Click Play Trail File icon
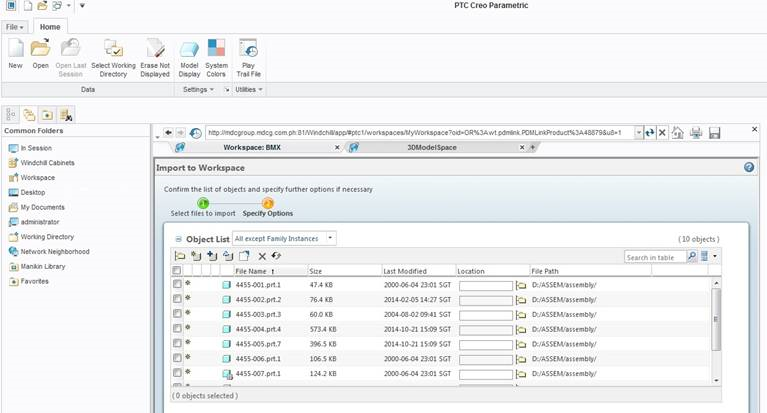This screenshot has width=767, height=413. [x=248, y=49]
